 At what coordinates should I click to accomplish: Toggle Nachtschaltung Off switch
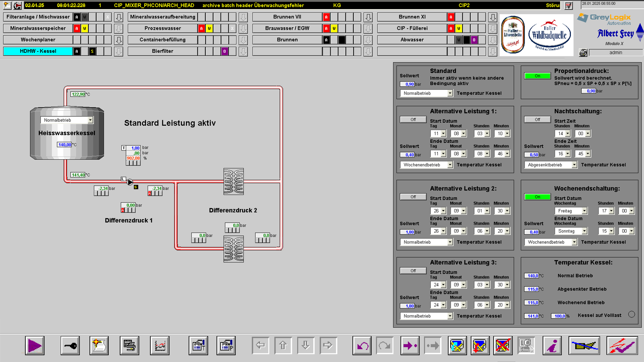(537, 120)
